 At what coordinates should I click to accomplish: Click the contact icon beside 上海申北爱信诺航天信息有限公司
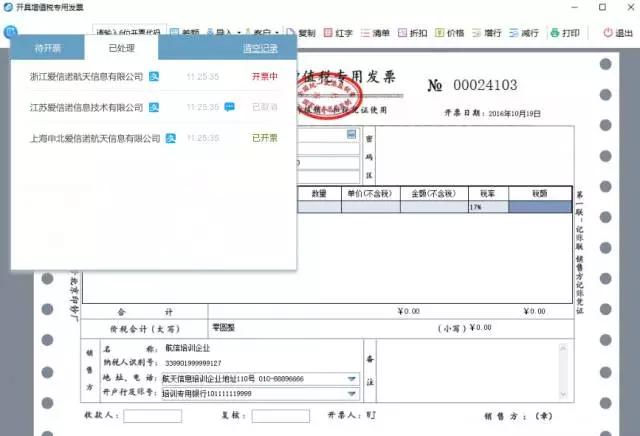[x=171, y=138]
